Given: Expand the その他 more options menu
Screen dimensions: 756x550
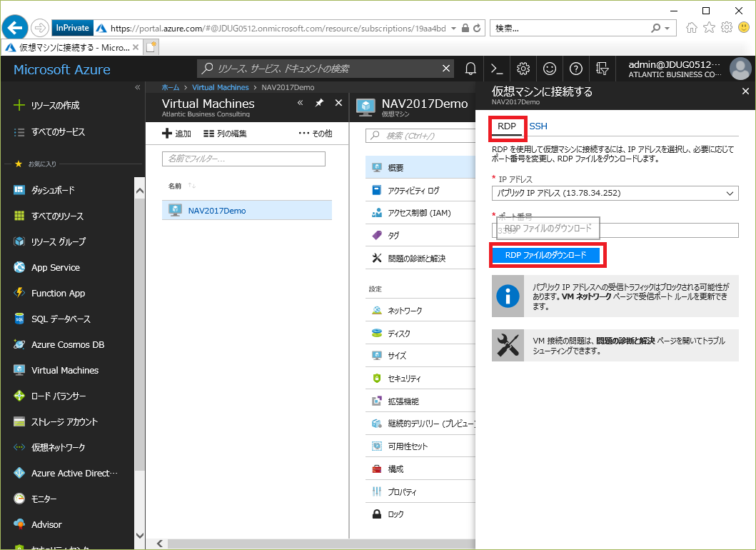Looking at the screenshot, I should coord(315,134).
